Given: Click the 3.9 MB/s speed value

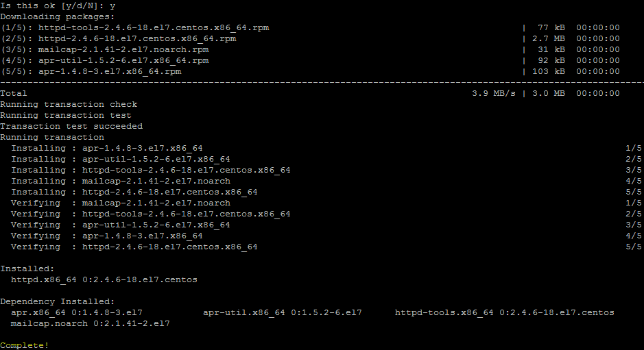Looking at the screenshot, I should coord(494,94).
